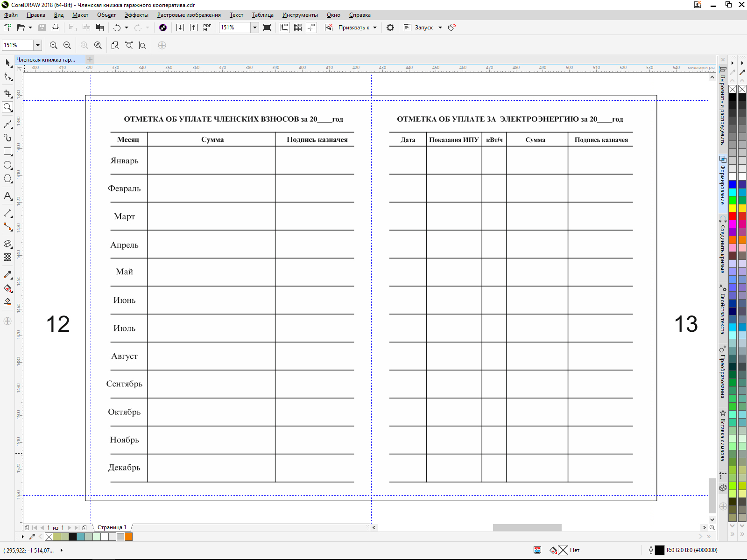This screenshot has height=560, width=747.
Task: Open the 151% zoom level dropdown in the standard toolbar
Action: [x=255, y=28]
